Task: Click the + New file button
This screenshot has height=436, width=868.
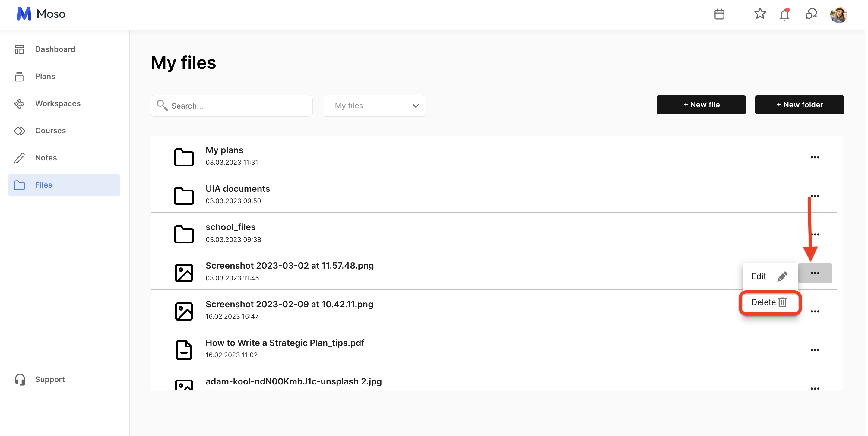Action: click(701, 105)
